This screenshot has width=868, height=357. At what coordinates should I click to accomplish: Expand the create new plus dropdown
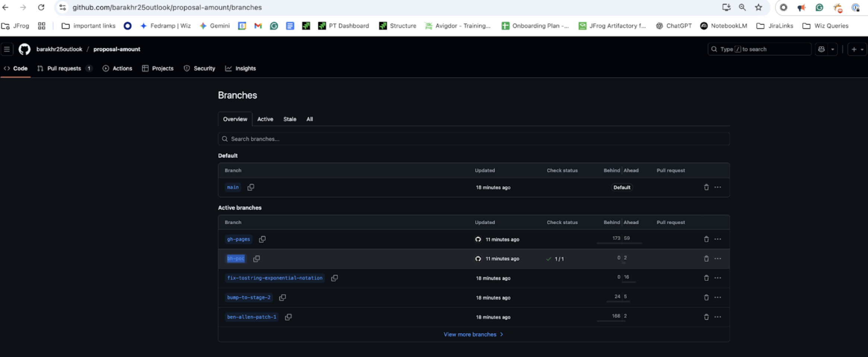coord(857,49)
